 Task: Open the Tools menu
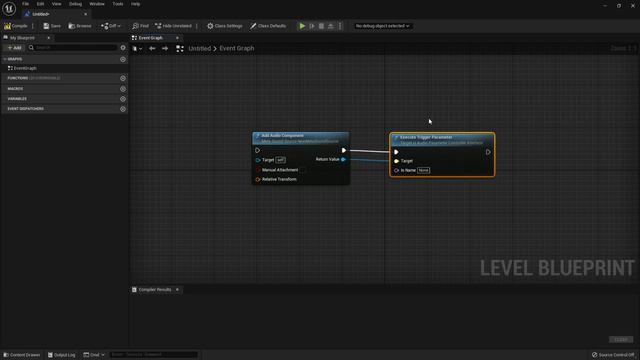click(118, 4)
